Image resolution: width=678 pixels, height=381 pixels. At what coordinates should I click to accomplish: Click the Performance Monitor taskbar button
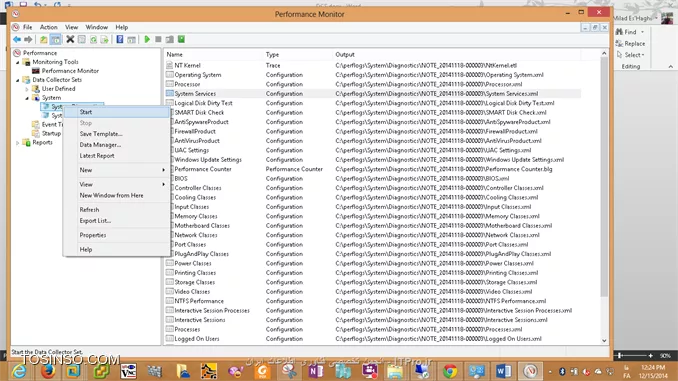coord(530,371)
